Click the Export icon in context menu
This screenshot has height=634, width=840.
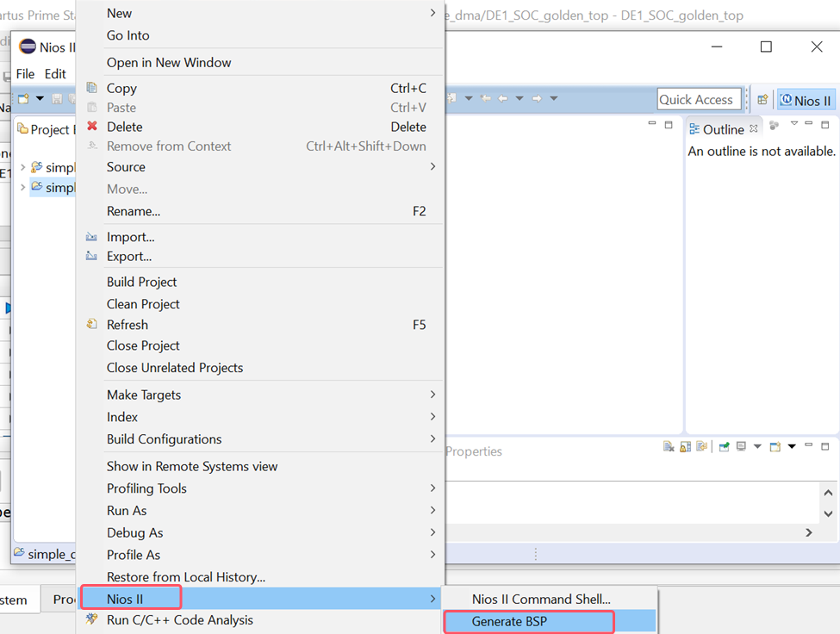click(91, 256)
